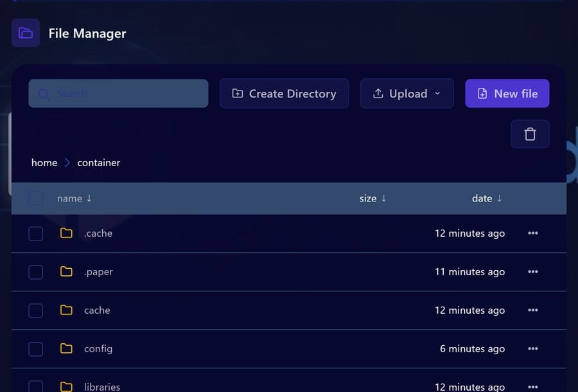Select container in breadcrumb
Screen dimensions: 578x392
[x=99, y=162]
